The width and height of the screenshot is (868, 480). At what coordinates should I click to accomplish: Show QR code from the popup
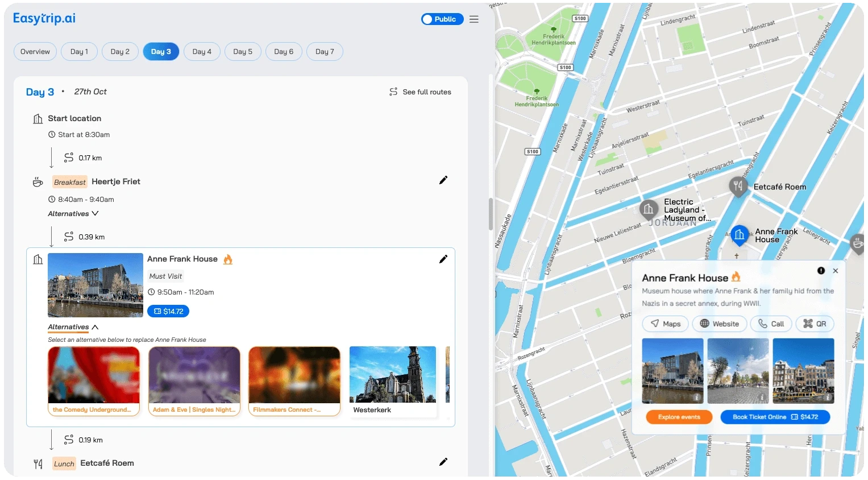click(815, 324)
